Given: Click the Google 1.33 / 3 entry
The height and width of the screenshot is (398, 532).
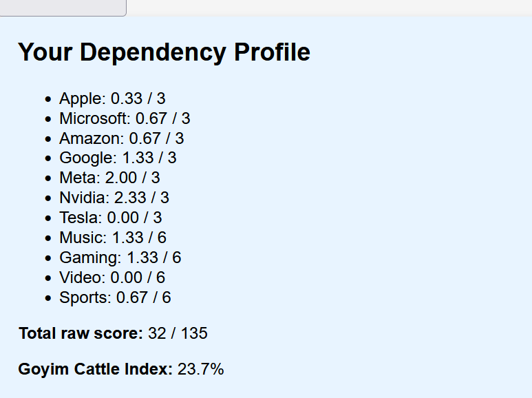Looking at the screenshot, I should click(118, 158).
